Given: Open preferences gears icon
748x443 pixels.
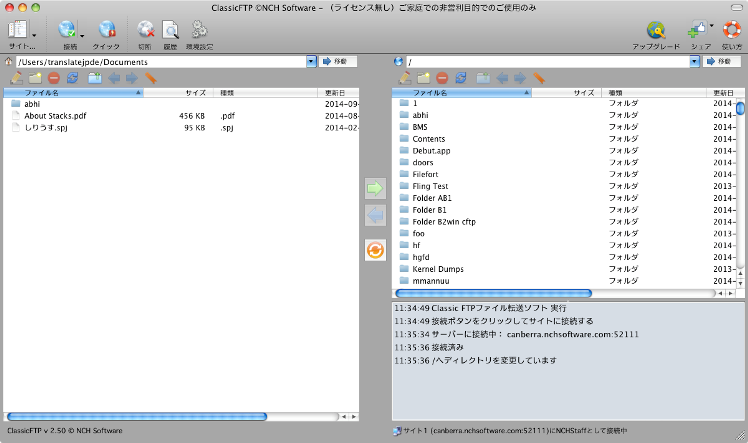Looking at the screenshot, I should pos(199,30).
